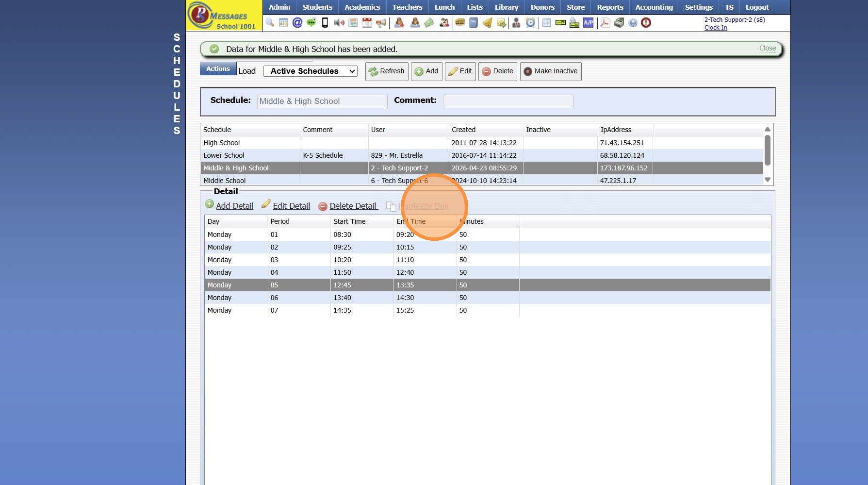Click the Comment input field

point(508,101)
